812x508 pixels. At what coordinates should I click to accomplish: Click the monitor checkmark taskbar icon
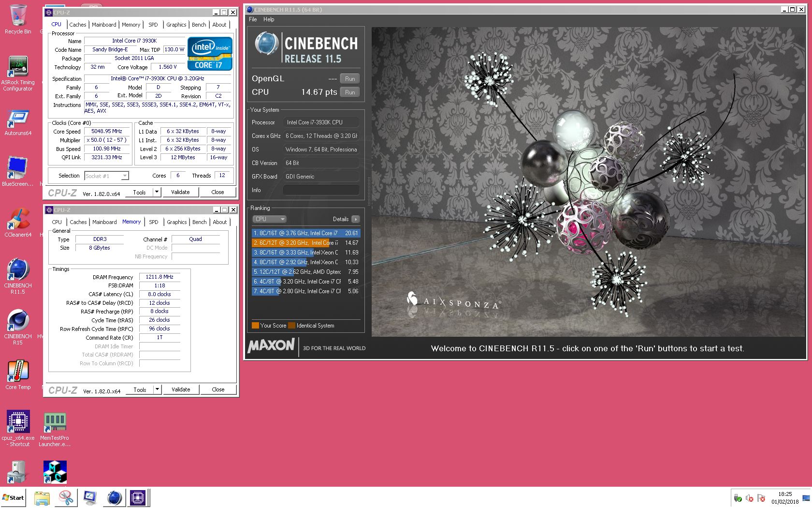pyautogui.click(x=90, y=497)
